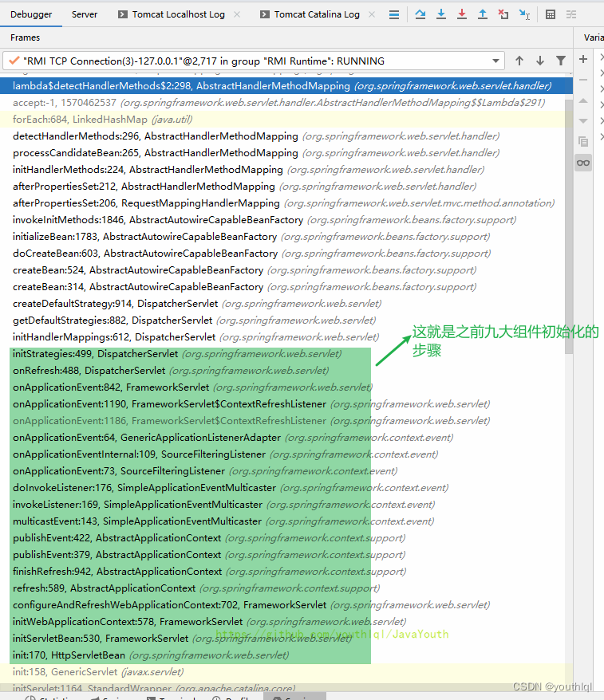Select frame configureAndRefreshWebApplicationContext:702
Viewport: 604px width, 700px height.
[x=282, y=605]
